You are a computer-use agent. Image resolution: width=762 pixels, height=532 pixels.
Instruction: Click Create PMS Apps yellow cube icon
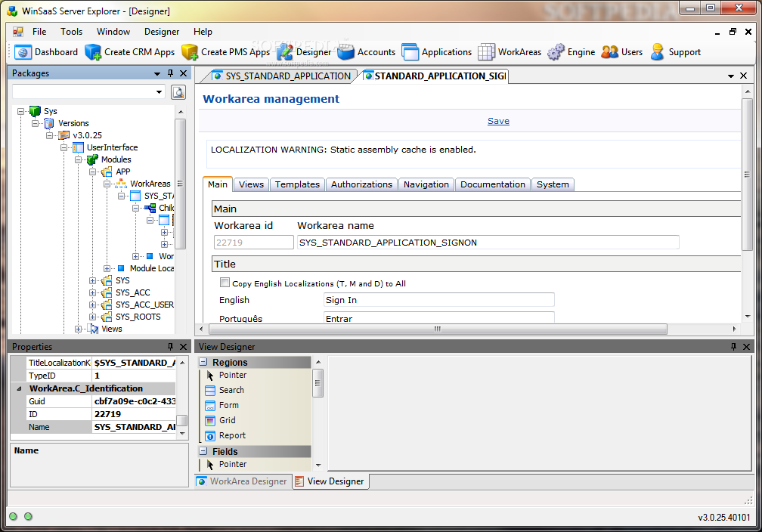click(x=190, y=52)
